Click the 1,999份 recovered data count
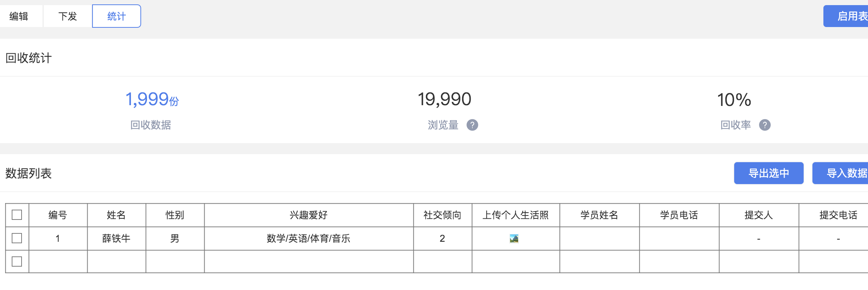 (x=152, y=99)
